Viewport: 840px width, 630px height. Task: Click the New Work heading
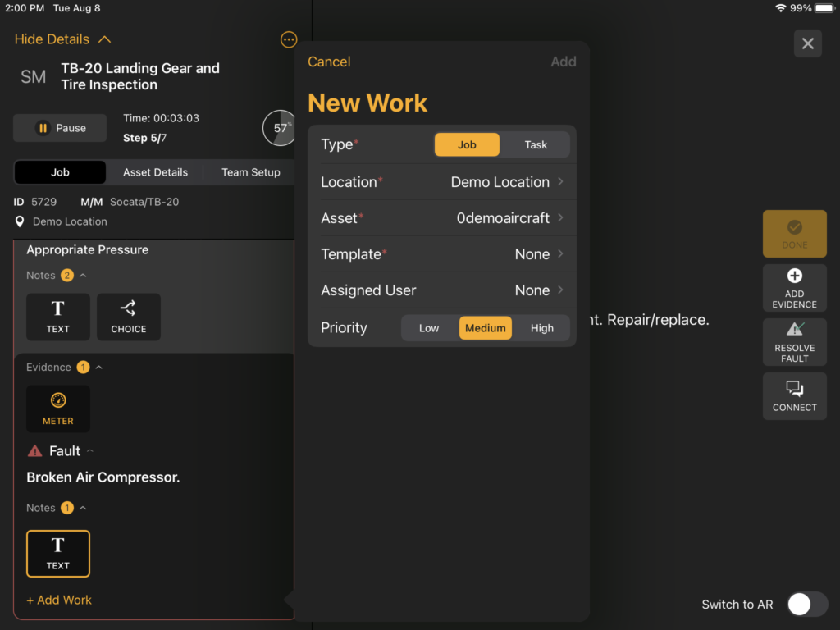point(367,103)
